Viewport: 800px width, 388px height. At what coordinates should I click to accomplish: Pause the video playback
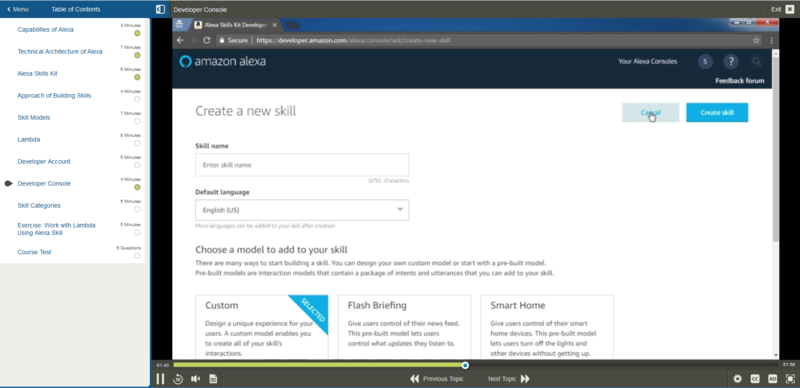coord(160,379)
